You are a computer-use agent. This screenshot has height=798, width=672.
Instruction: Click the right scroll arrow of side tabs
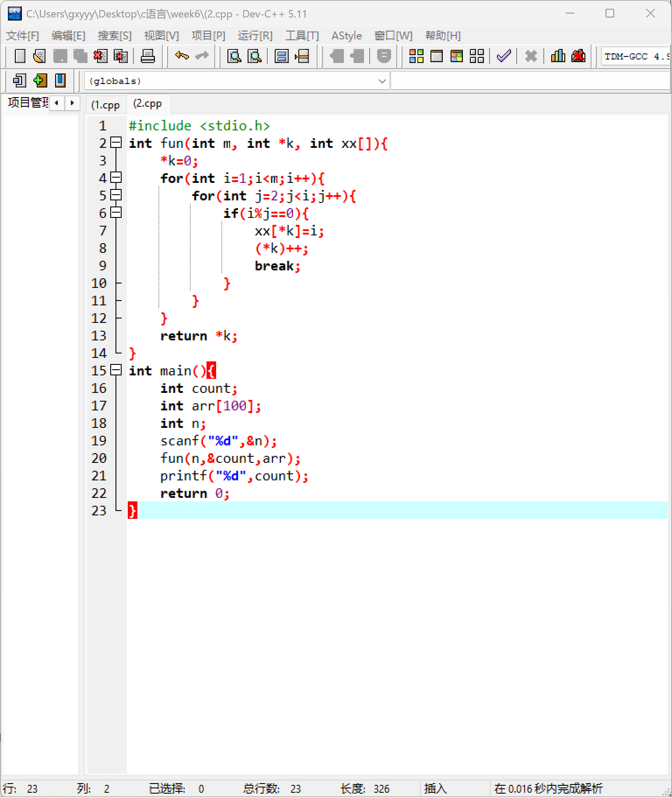[72, 103]
